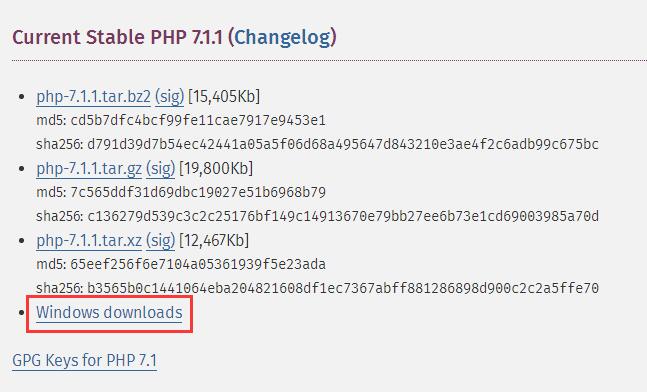Click the sha256 hash of tar.xz
The height and width of the screenshot is (392, 647).
pos(343,288)
